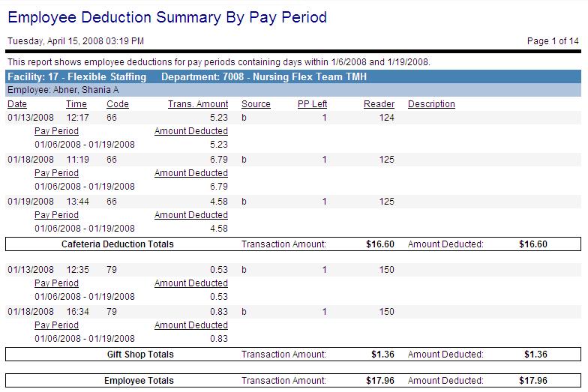Image resolution: width=588 pixels, height=392 pixels.
Task: Click the PP Left column header
Action: point(312,104)
